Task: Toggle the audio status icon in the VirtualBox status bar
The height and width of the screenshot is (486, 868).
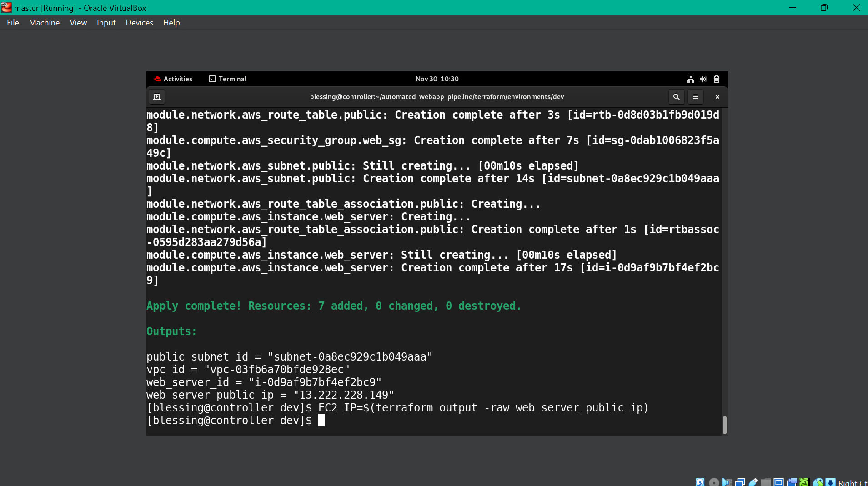Action: (x=726, y=482)
